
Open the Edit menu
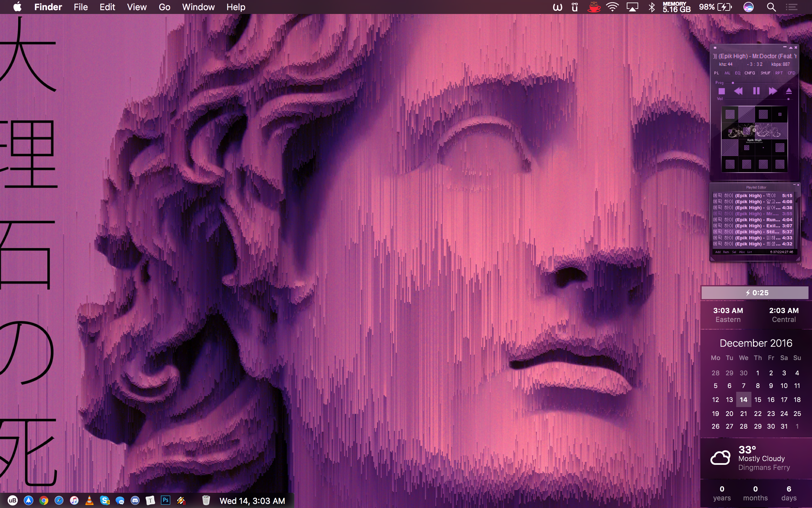click(108, 7)
